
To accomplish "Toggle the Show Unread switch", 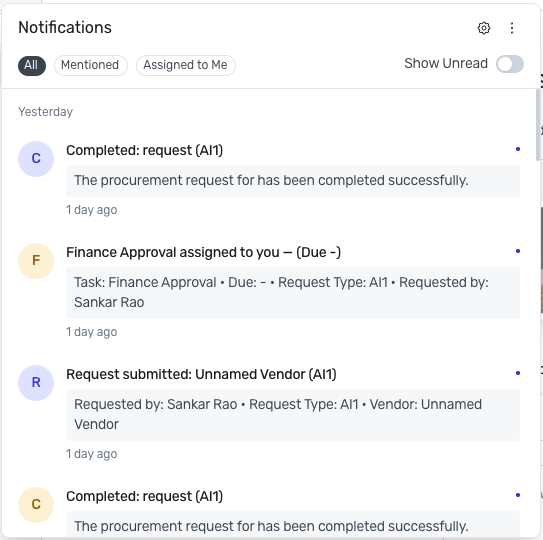I will [510, 64].
